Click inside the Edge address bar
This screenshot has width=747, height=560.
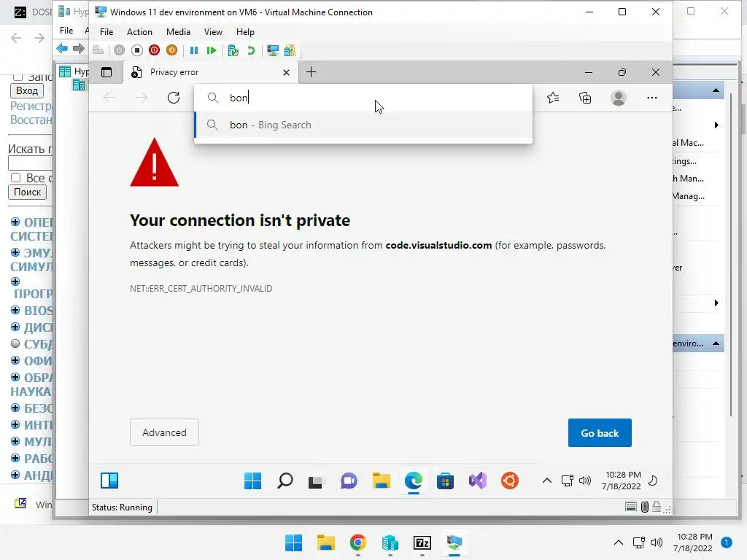[x=363, y=98]
